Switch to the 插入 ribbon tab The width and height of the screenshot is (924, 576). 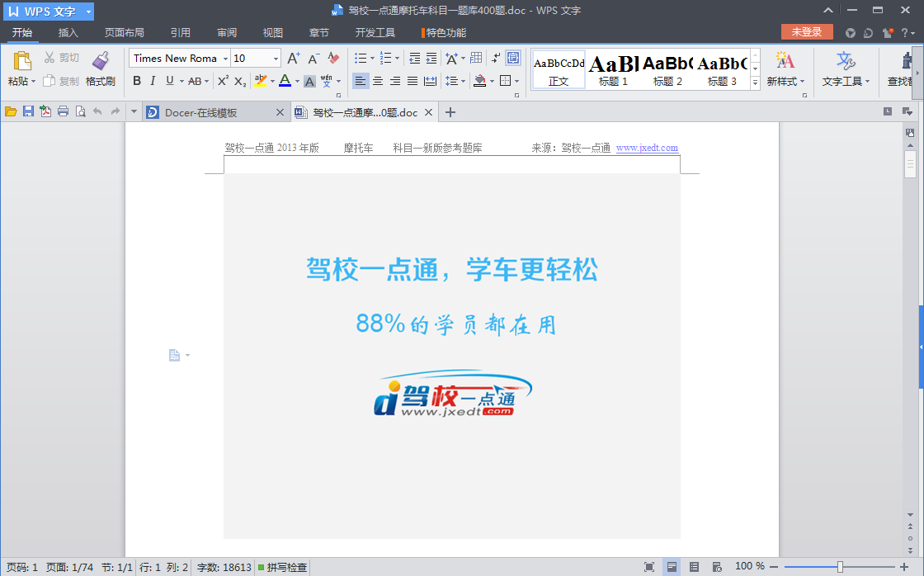click(x=67, y=32)
